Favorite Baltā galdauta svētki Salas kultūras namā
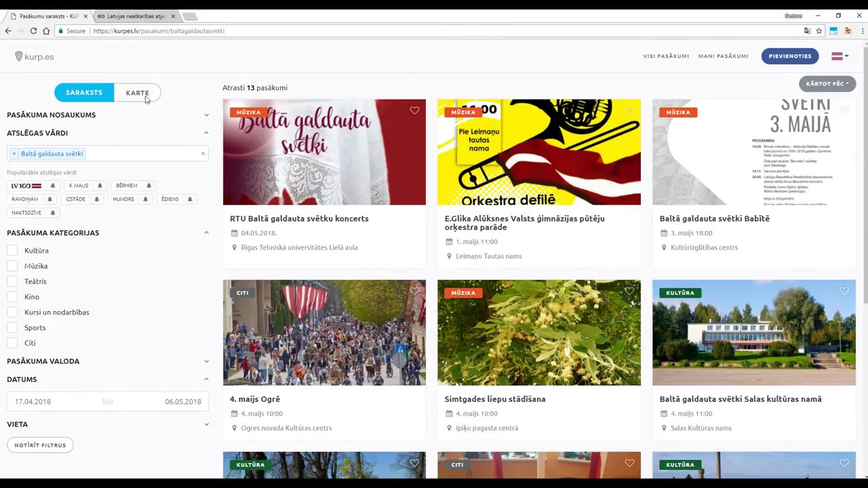Screen dimensions: 868x488 coord(844,291)
